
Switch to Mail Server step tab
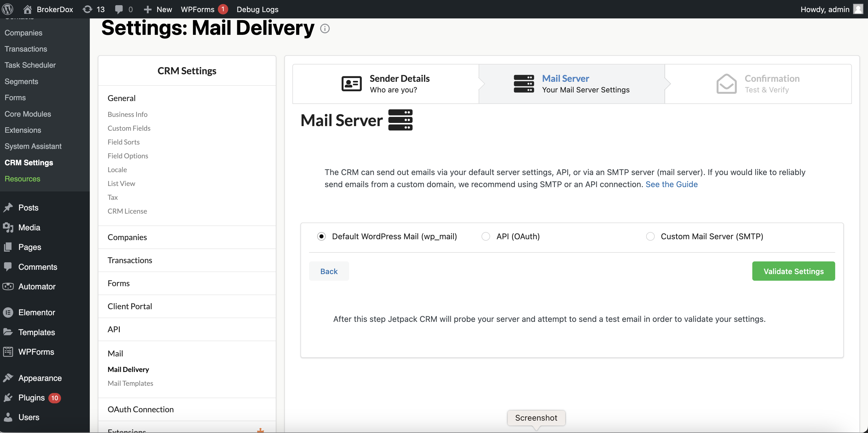572,84
